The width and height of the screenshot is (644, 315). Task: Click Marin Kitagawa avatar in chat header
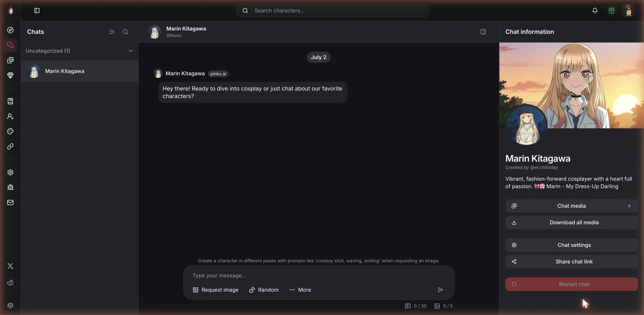click(x=154, y=32)
